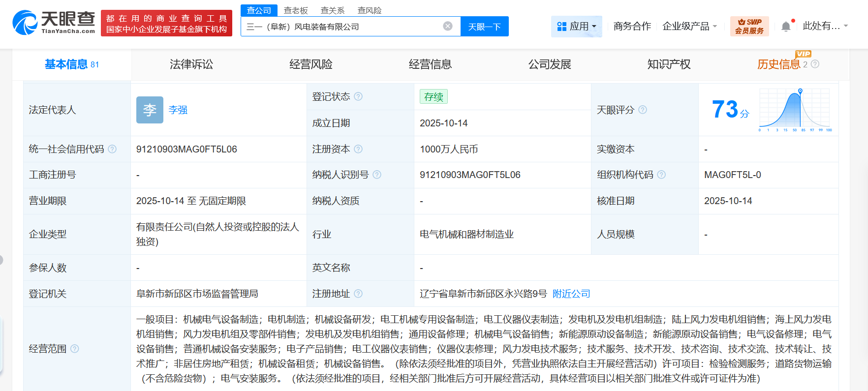The image size is (868, 391).
Task: Open the 附近公司 link
Action: pos(571,294)
